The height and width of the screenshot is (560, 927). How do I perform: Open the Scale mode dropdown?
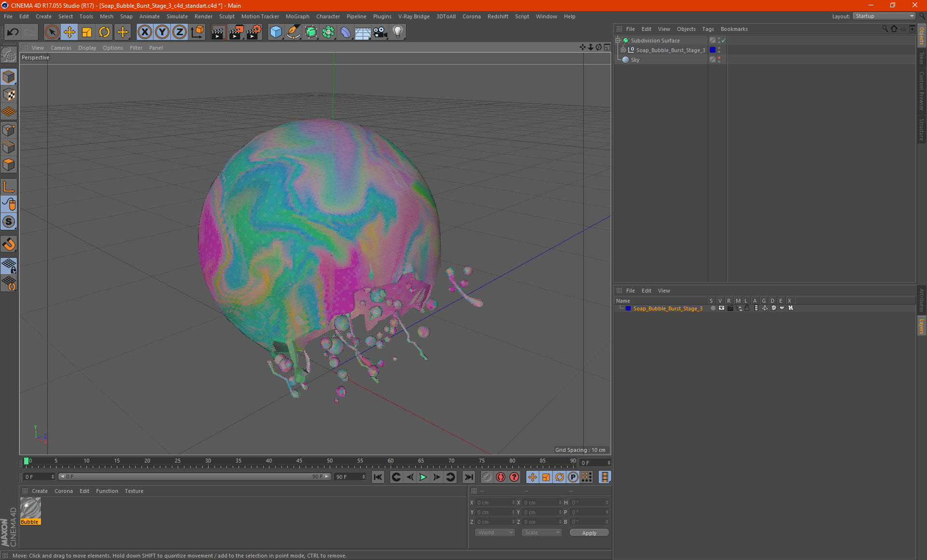pos(542,532)
